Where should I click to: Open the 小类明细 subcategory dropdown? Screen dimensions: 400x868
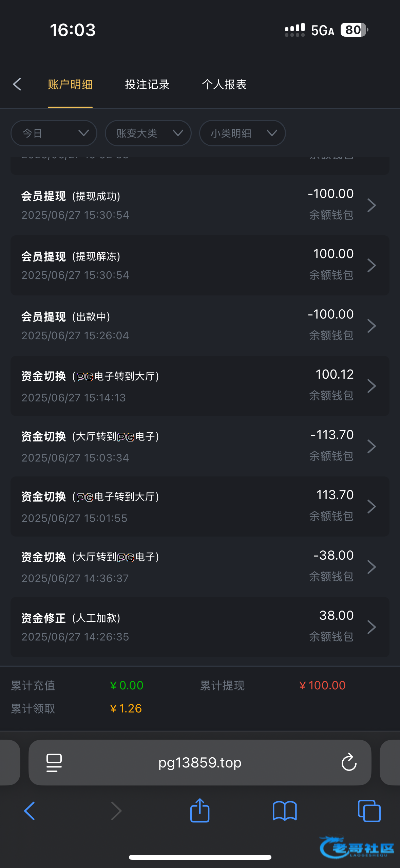[242, 133]
